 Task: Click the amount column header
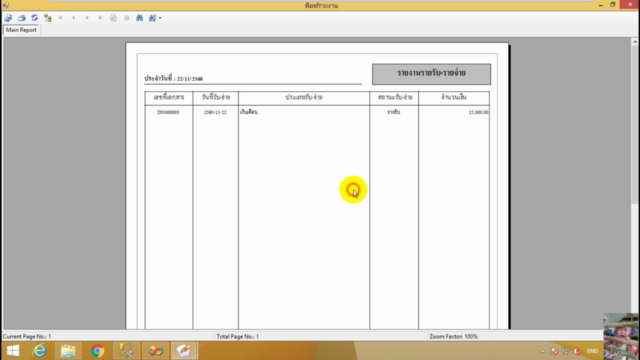click(454, 98)
